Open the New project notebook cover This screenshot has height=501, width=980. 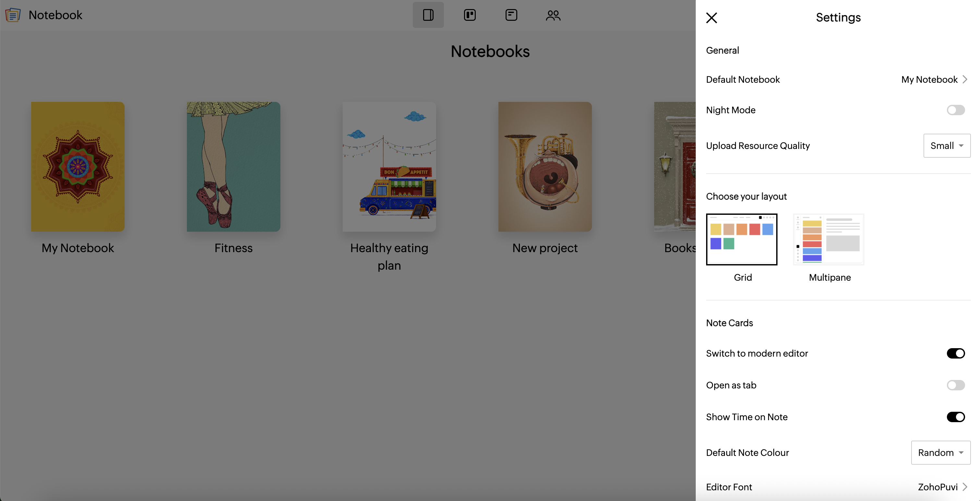tap(545, 166)
